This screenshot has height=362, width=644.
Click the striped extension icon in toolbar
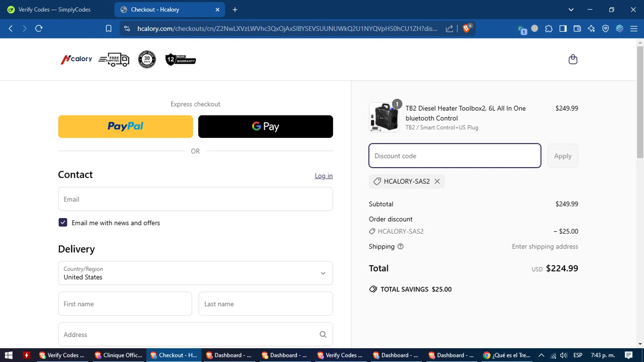(x=620, y=28)
